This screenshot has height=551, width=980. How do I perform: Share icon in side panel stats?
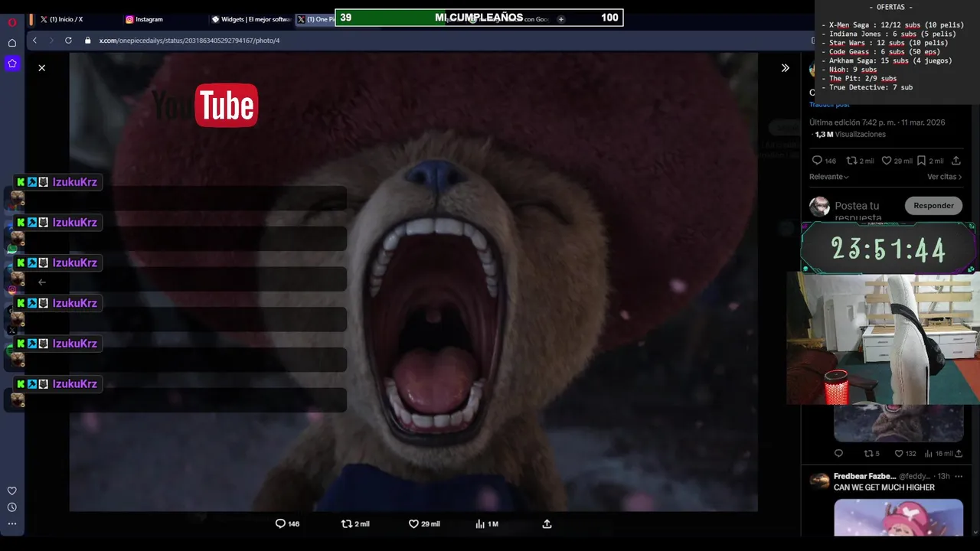956,161
